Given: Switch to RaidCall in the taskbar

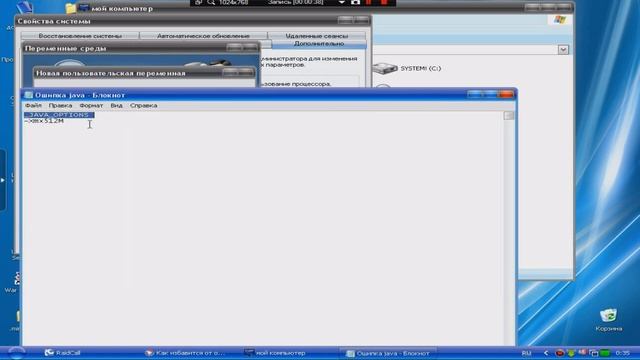Looking at the screenshot, I should (63, 353).
